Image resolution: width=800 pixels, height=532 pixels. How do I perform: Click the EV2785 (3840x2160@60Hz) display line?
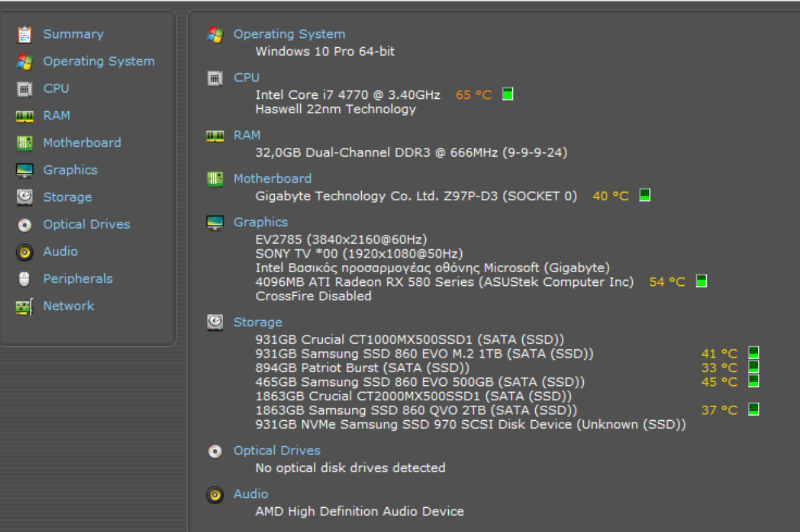tap(341, 239)
